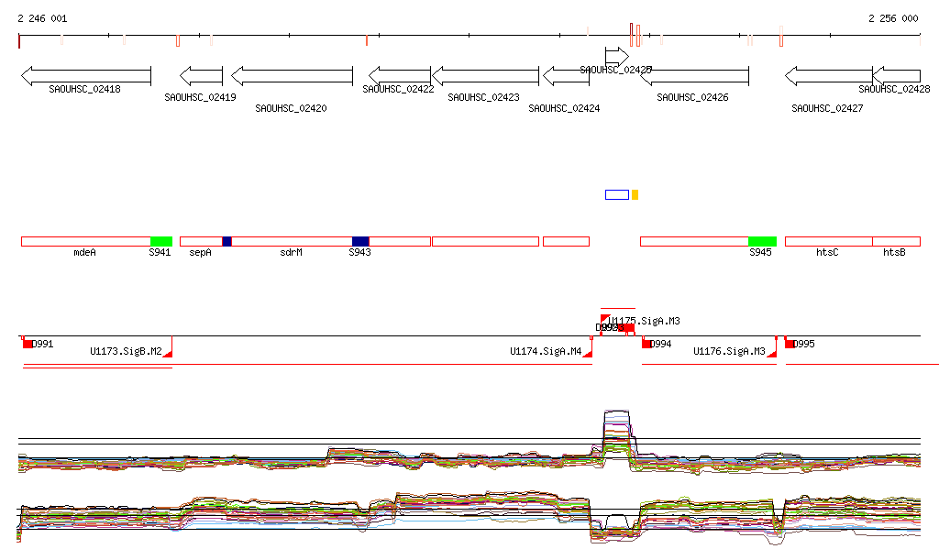Click the U1173.SigB.M2 promoter flag
939x560 pixels.
coord(169,354)
